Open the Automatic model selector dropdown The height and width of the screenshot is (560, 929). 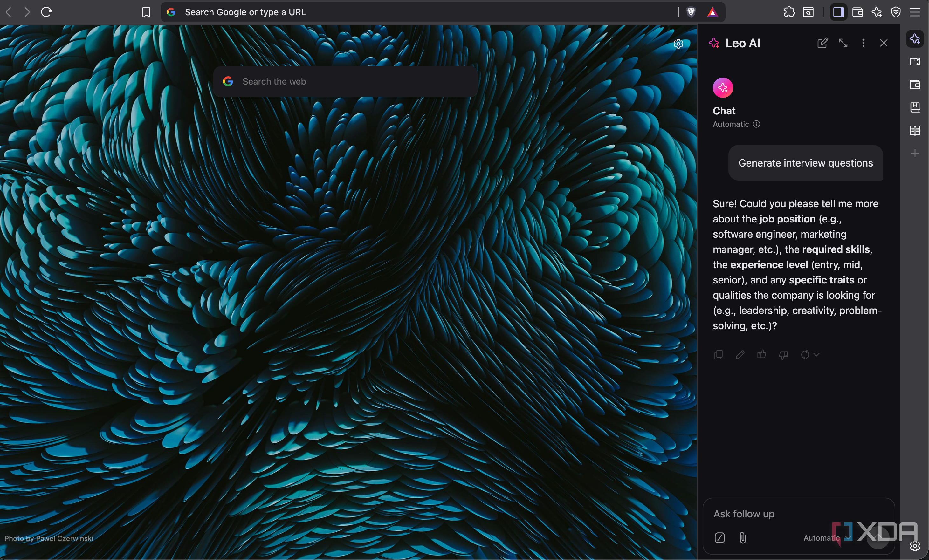(x=827, y=538)
